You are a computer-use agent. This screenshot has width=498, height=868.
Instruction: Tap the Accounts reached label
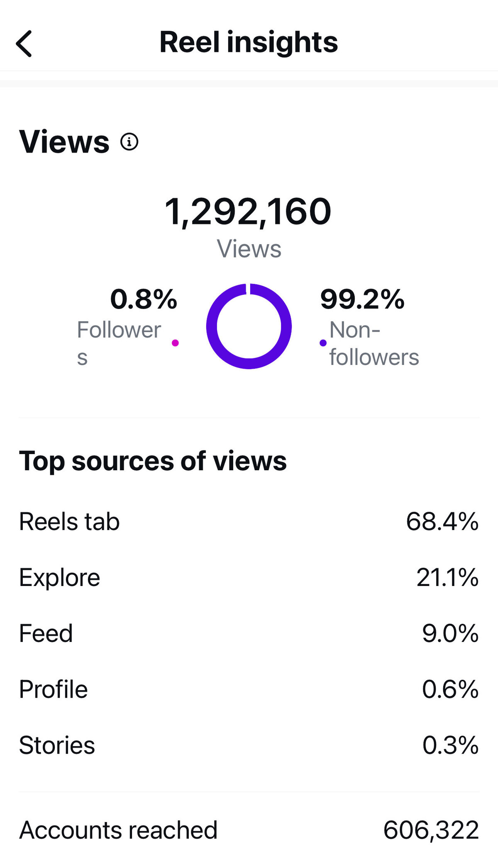coord(118,830)
